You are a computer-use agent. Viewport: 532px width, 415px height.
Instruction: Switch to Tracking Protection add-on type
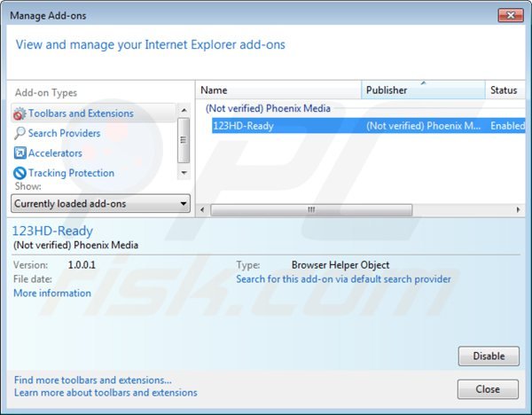coord(71,173)
